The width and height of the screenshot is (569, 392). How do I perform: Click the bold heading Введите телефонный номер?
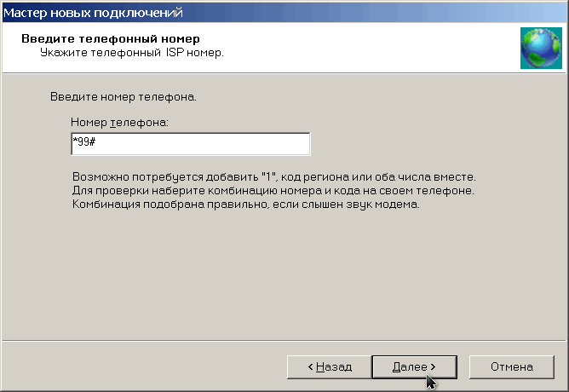[111, 38]
